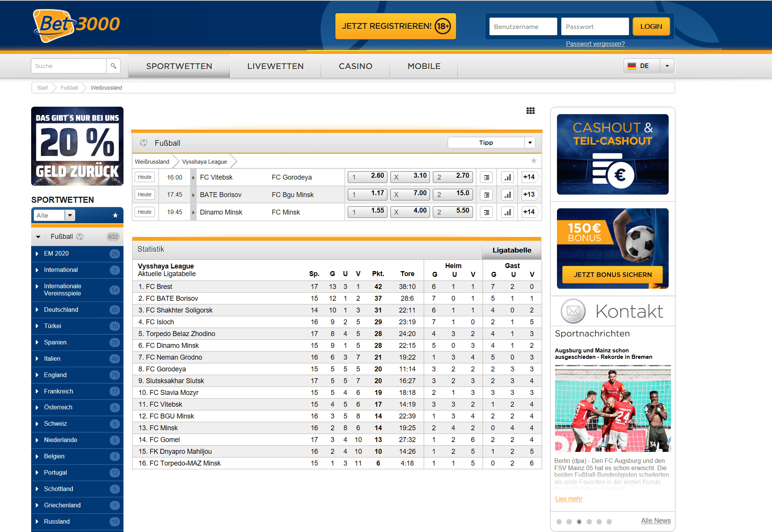Click the Vysshaya League favorite star
The width and height of the screenshot is (772, 532).
534,161
